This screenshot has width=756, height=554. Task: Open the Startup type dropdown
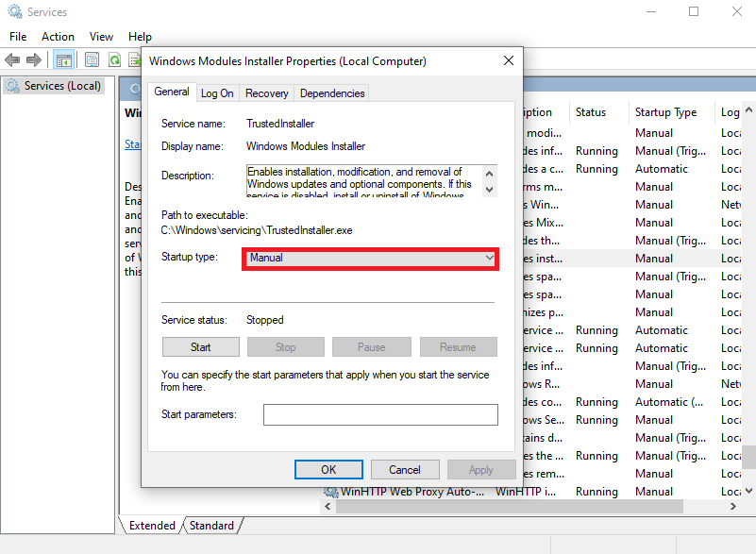point(370,258)
